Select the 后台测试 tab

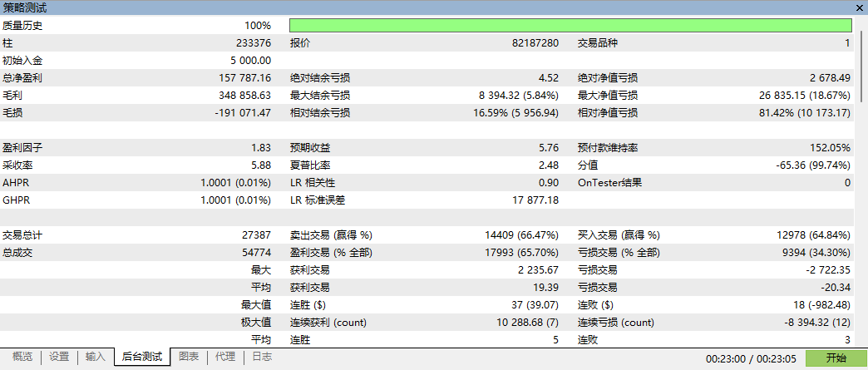click(142, 358)
